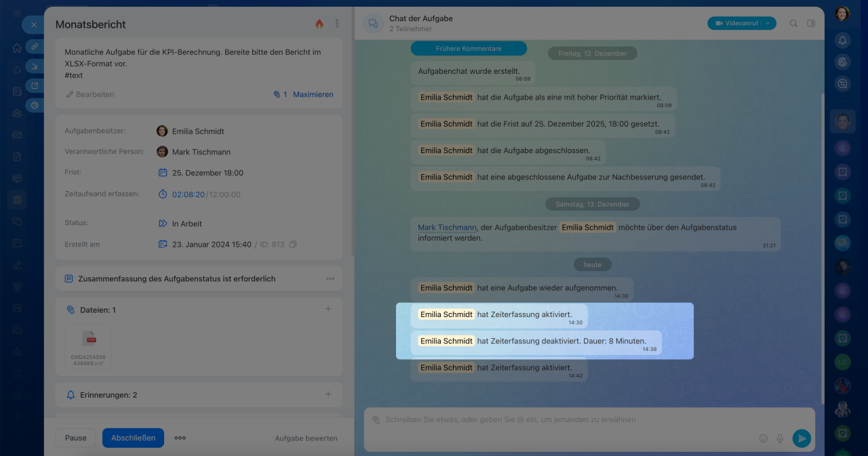Copy the task link using the chain icon

click(35, 46)
